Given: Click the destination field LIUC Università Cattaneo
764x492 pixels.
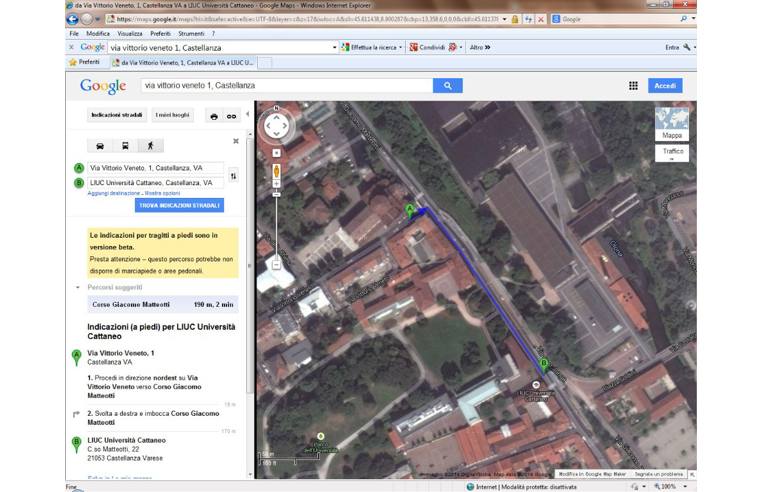Looking at the screenshot, I should 155,183.
